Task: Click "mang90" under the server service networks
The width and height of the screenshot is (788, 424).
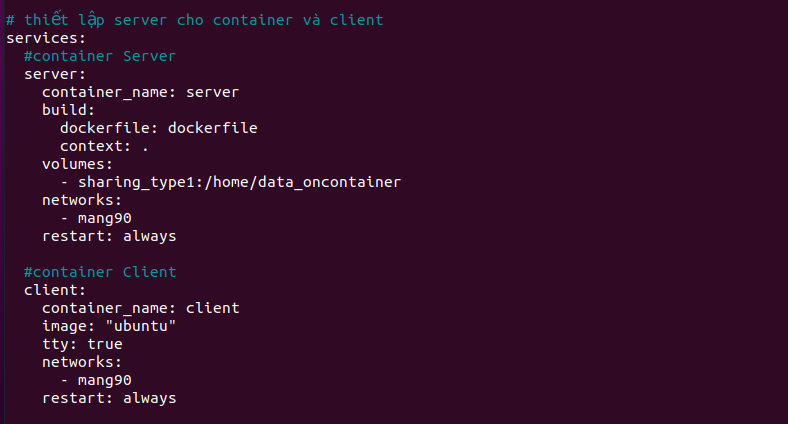Action: 105,218
